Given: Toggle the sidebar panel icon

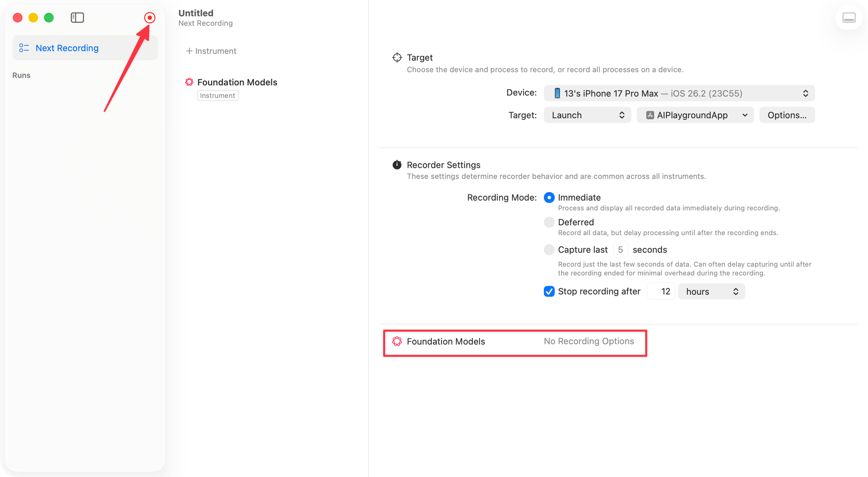Looking at the screenshot, I should click(x=77, y=18).
